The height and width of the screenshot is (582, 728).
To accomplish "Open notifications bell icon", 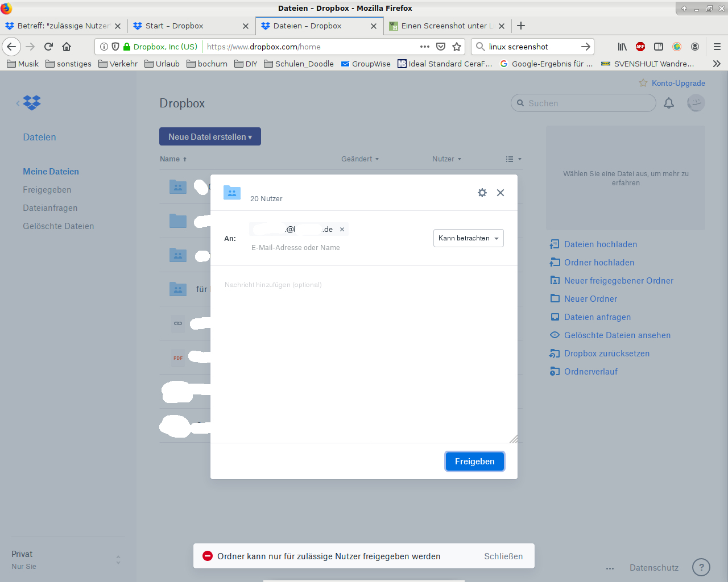I will (669, 103).
